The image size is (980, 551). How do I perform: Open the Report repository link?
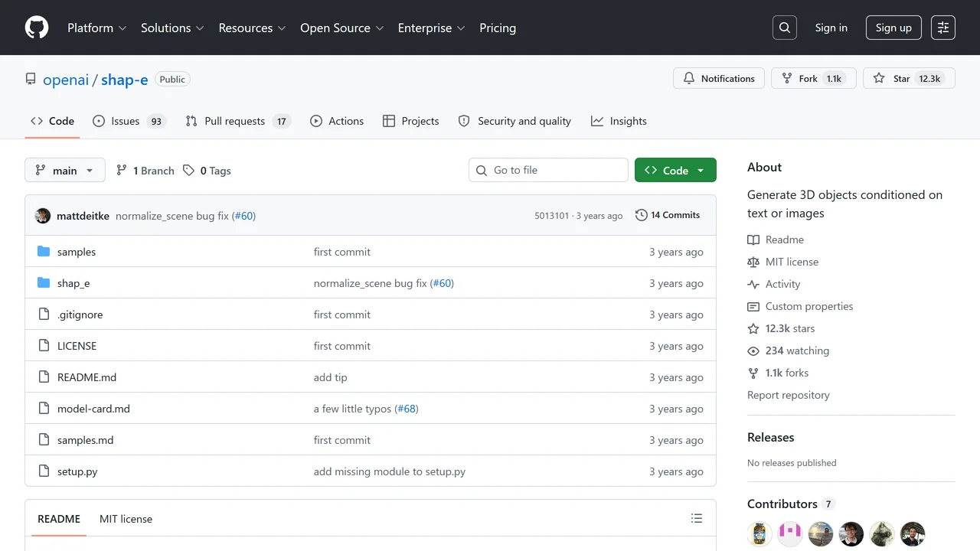789,395
